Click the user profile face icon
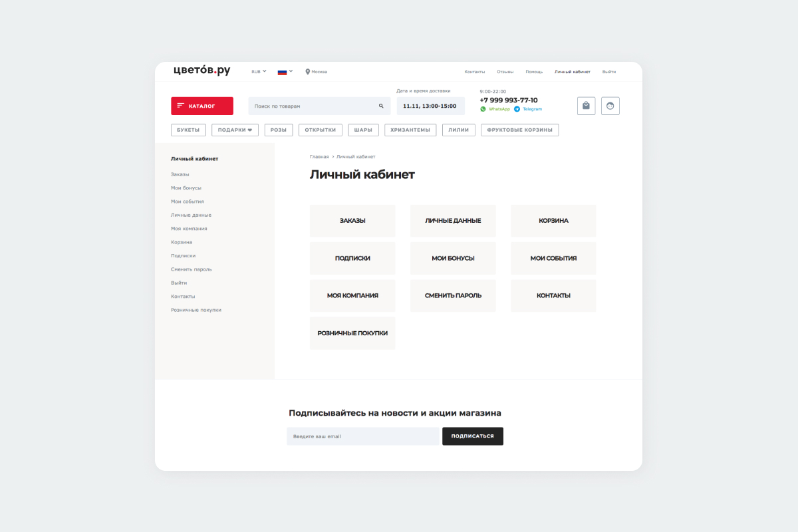This screenshot has height=532, width=798. [x=610, y=106]
